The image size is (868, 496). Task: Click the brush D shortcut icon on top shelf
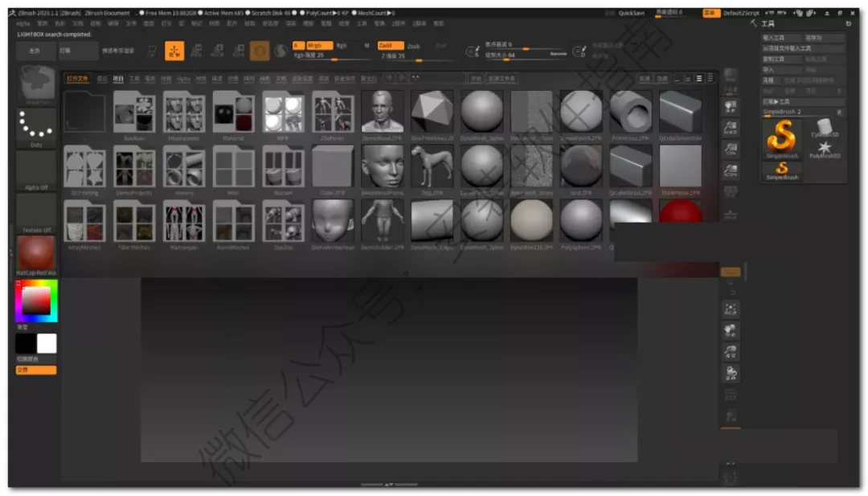pyautogui.click(x=579, y=51)
